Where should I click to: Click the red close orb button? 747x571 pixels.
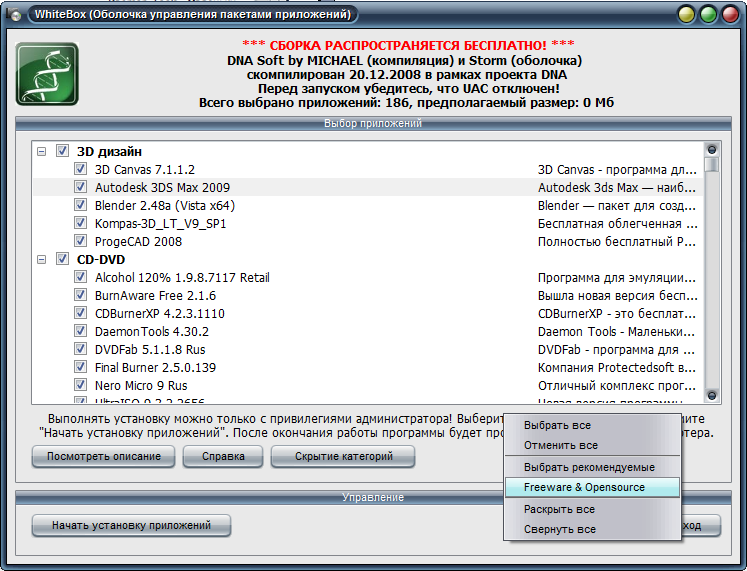coord(730,15)
